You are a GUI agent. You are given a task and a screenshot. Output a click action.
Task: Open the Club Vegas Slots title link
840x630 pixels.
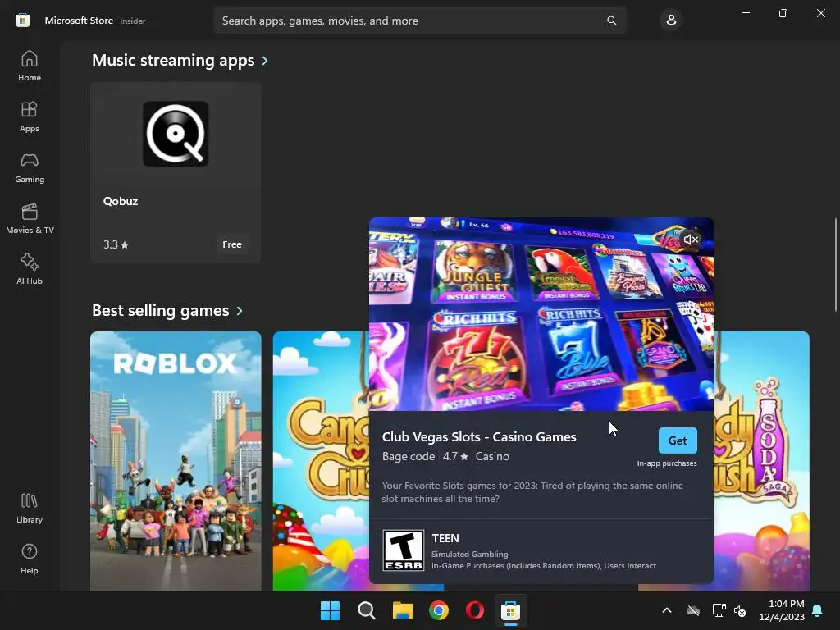[x=479, y=437]
